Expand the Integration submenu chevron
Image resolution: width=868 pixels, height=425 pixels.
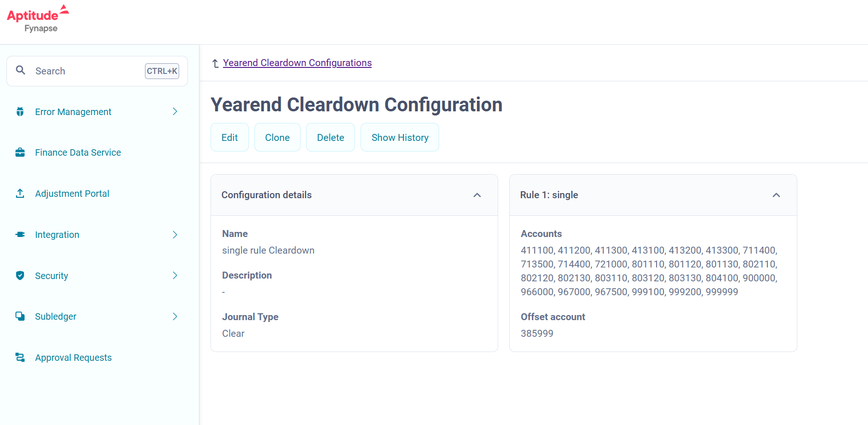(x=175, y=235)
